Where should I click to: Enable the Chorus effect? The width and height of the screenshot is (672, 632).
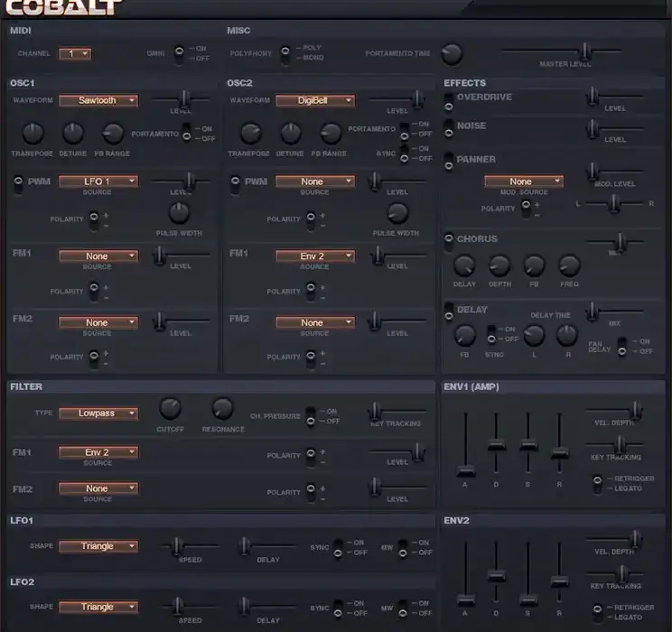pyautogui.click(x=448, y=243)
